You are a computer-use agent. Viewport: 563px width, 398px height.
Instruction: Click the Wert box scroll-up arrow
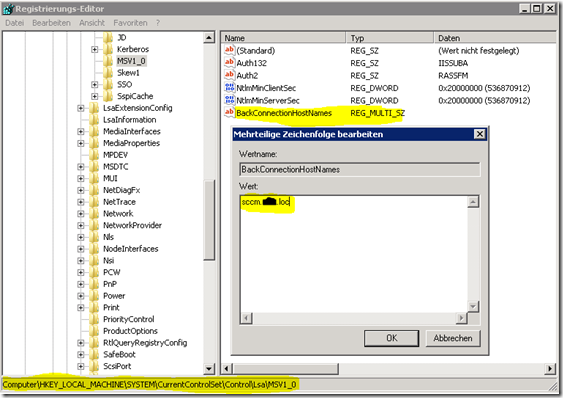pyautogui.click(x=473, y=202)
